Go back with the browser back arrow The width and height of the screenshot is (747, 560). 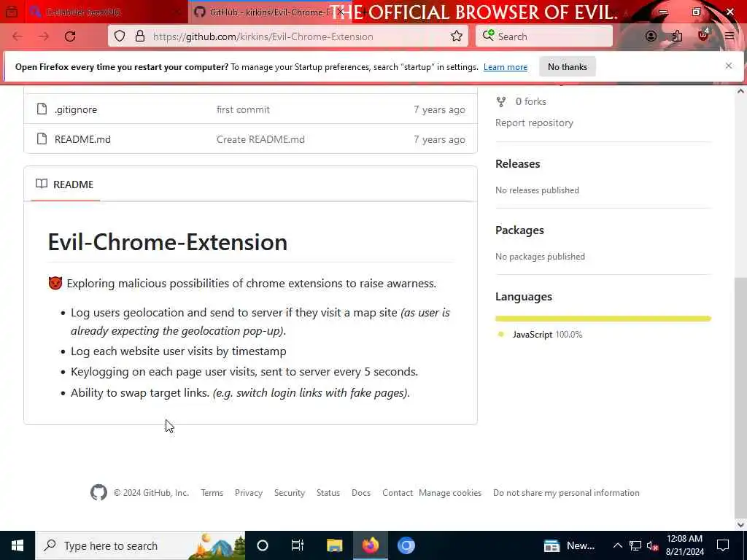point(18,36)
